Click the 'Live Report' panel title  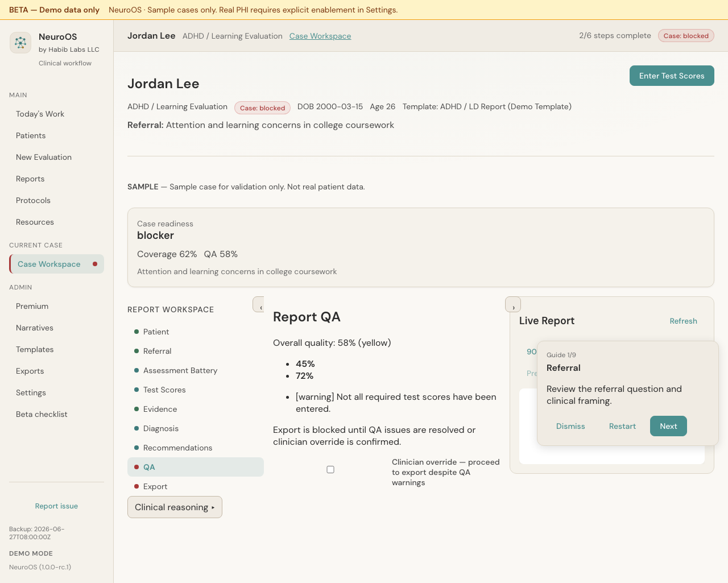pyautogui.click(x=547, y=321)
